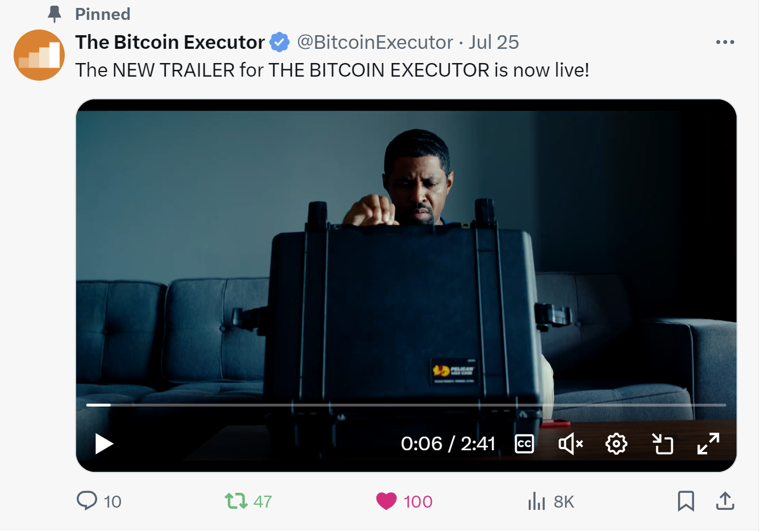
Task: Click the blue verified badge
Action: coord(279,42)
